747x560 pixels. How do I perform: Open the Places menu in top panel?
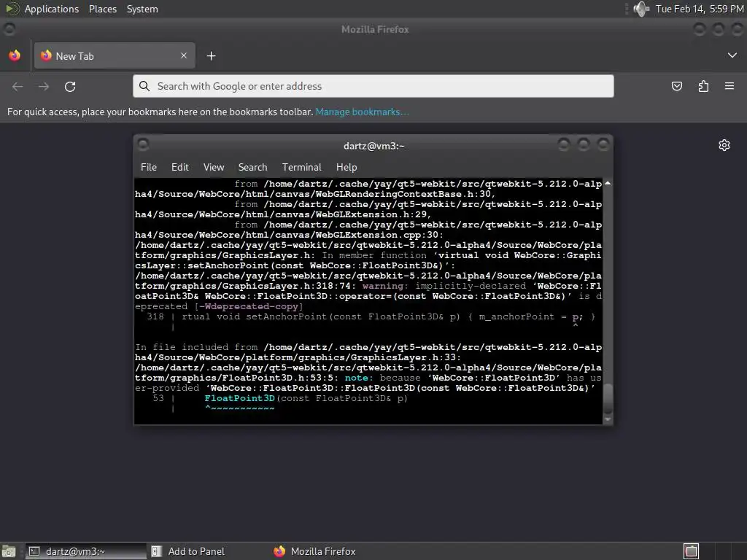(103, 9)
